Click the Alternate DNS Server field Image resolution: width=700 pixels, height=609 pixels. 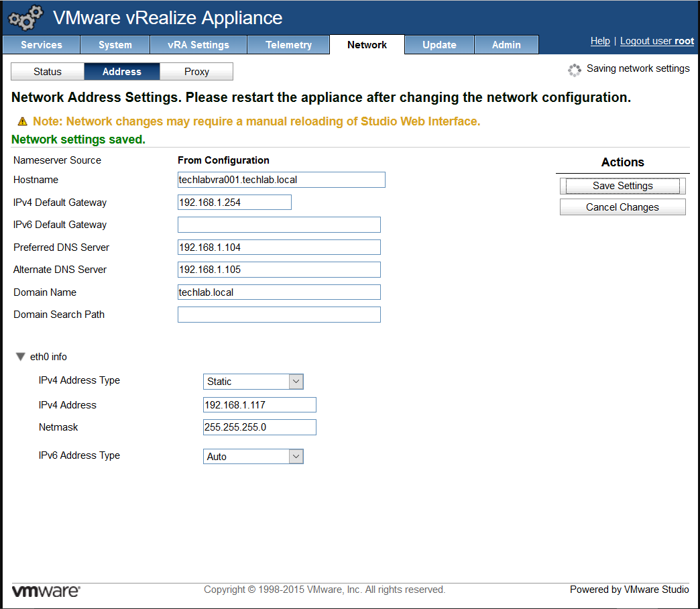pos(279,270)
